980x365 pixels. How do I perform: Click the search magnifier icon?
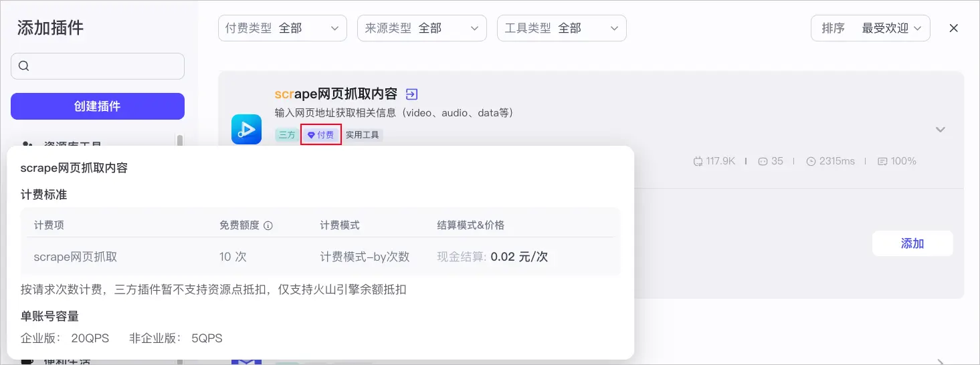24,66
